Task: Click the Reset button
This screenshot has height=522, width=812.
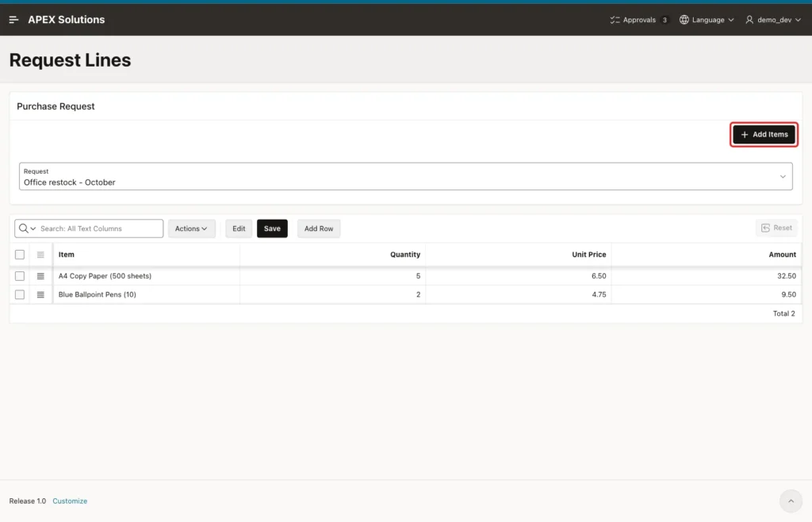Action: (x=776, y=228)
